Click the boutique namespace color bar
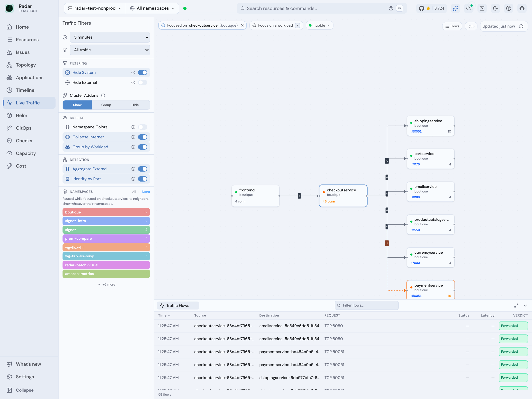This screenshot has height=399, width=532. click(x=106, y=212)
